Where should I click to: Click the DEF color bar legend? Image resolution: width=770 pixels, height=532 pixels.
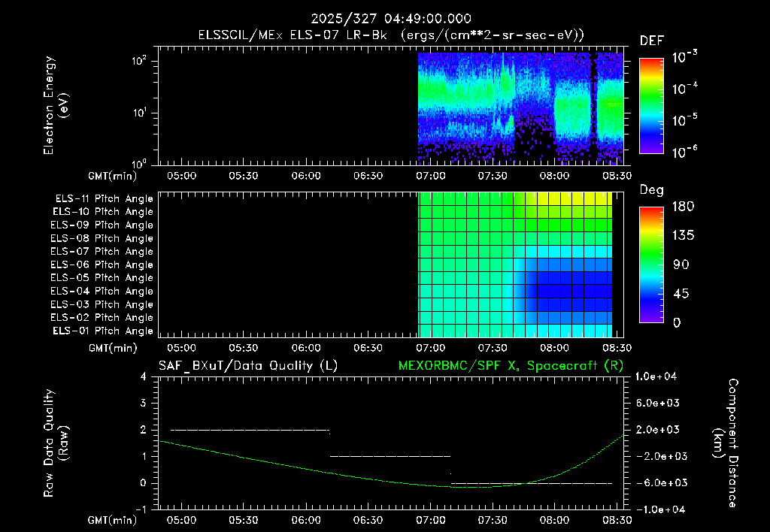(652, 106)
